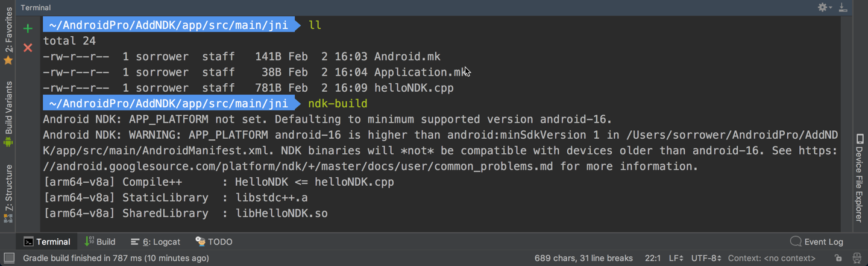Open the Device File Explorer panel
The width and height of the screenshot is (868, 266).
[860, 178]
